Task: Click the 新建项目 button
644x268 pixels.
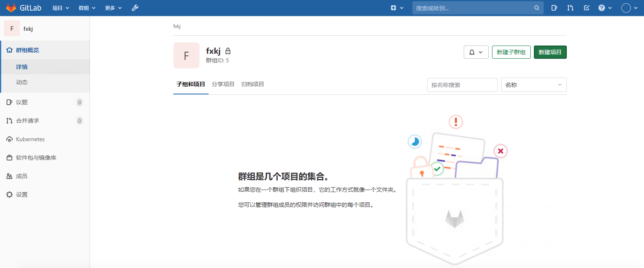Action: [550, 52]
